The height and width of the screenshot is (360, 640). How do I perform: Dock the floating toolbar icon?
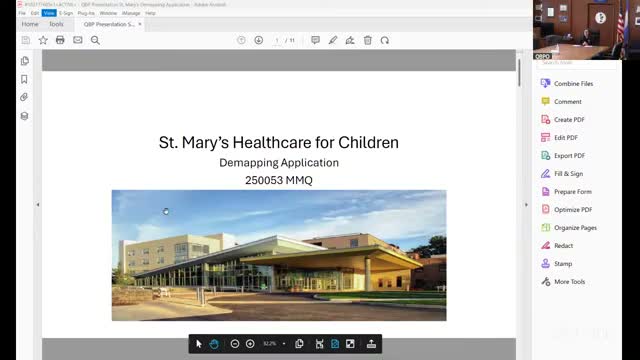[x=371, y=344]
